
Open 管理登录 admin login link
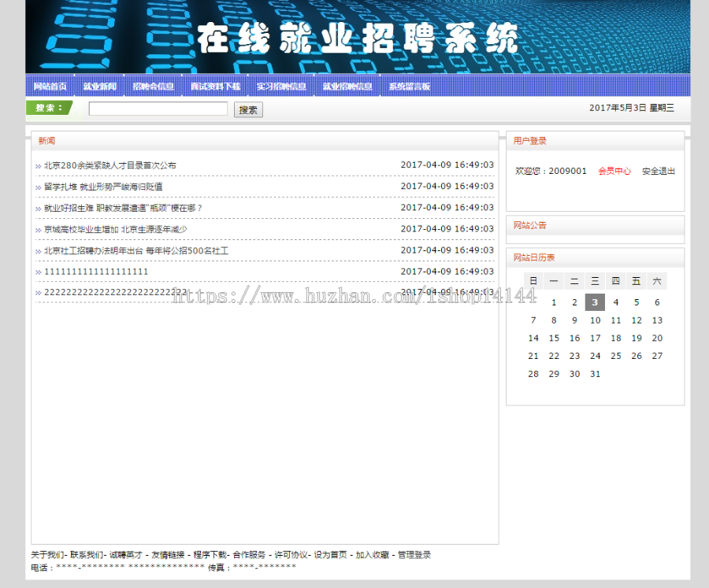(x=414, y=555)
